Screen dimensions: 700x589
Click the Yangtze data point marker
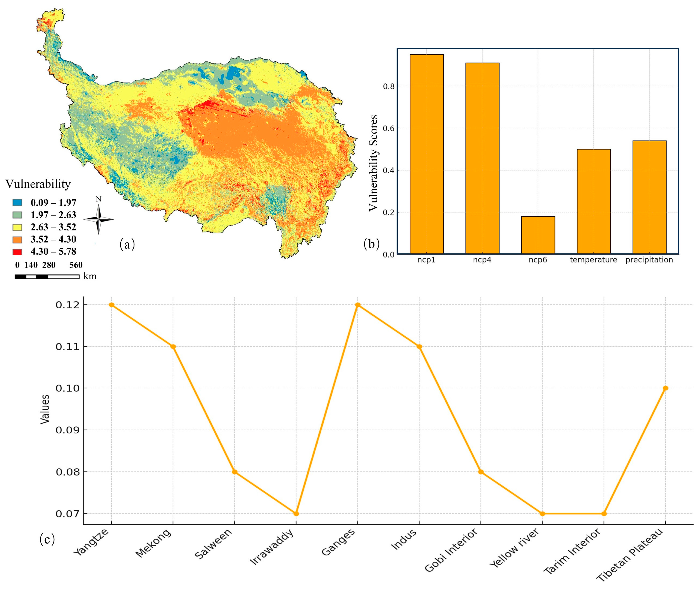[x=111, y=304]
